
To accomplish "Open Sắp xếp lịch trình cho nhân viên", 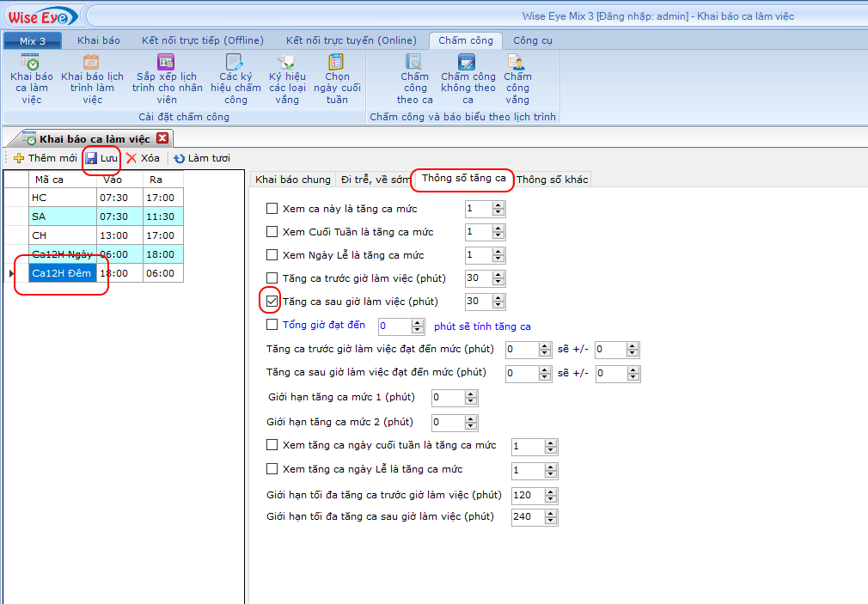I will pos(167,62).
